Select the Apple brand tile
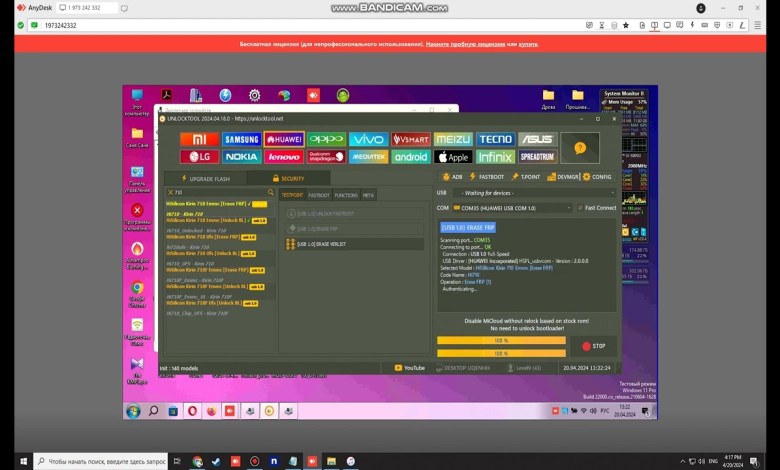Screen dimensions: 780x470 click(x=453, y=157)
